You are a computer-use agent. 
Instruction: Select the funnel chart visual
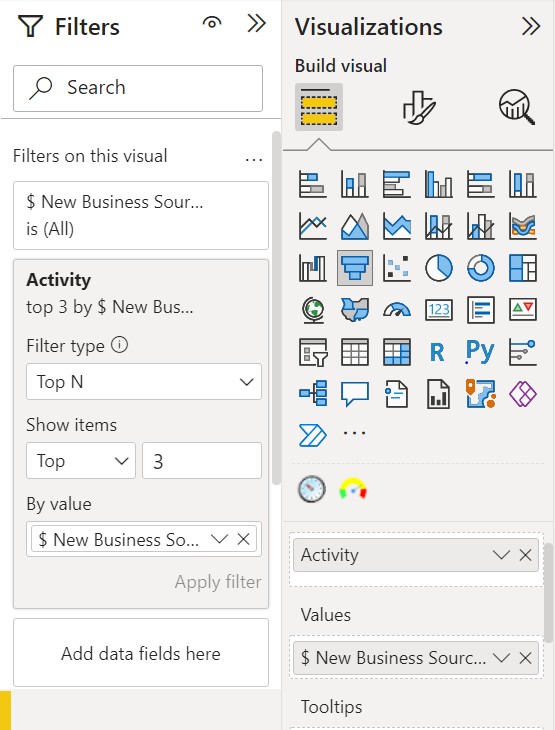[355, 268]
